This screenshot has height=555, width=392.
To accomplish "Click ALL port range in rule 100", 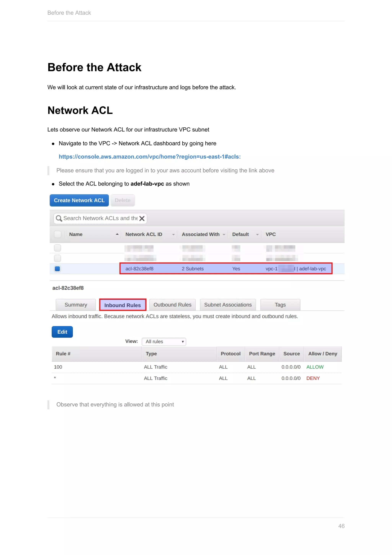I will (x=252, y=367).
